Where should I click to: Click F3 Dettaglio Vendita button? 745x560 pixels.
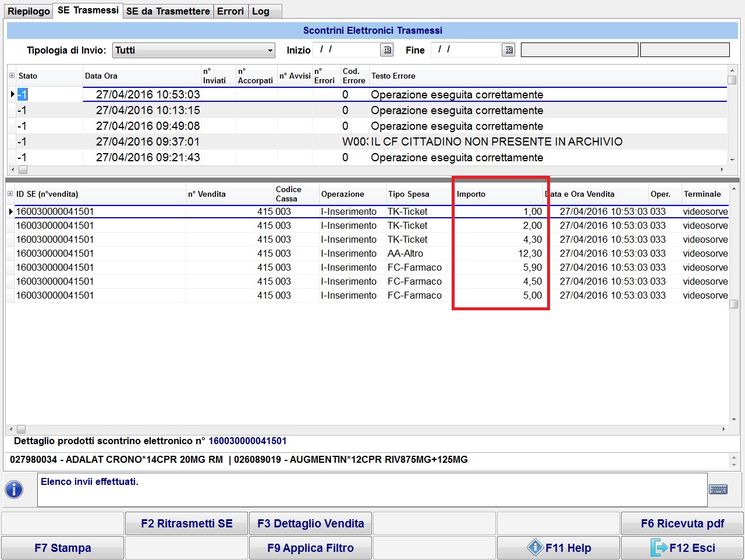311,523
